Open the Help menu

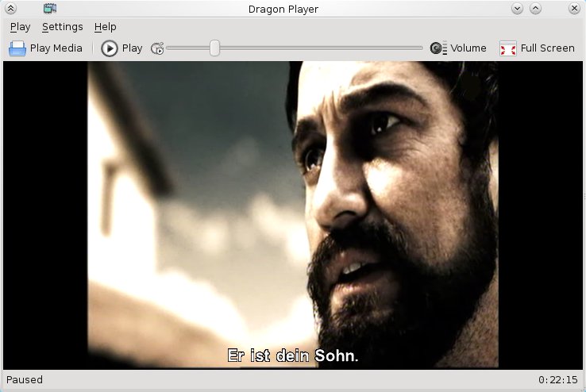coord(105,27)
